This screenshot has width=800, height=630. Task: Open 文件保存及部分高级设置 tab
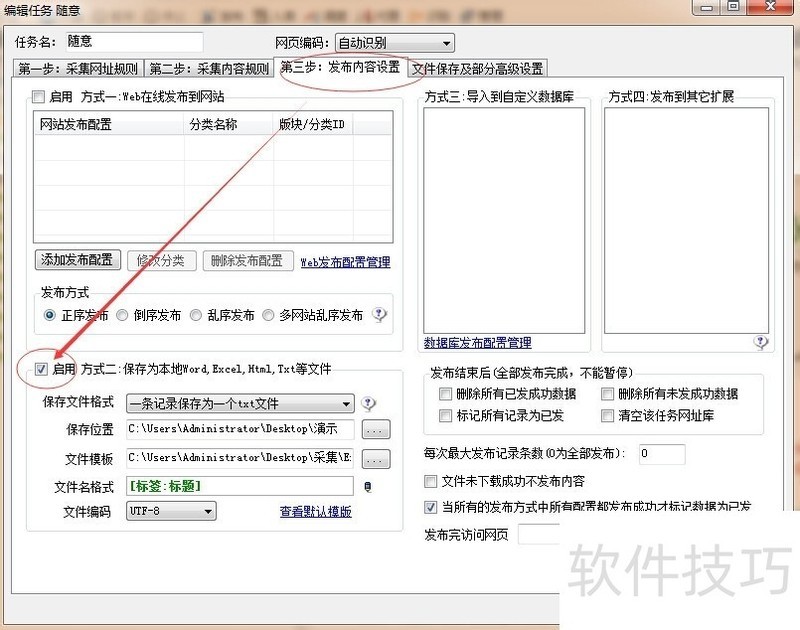478,69
